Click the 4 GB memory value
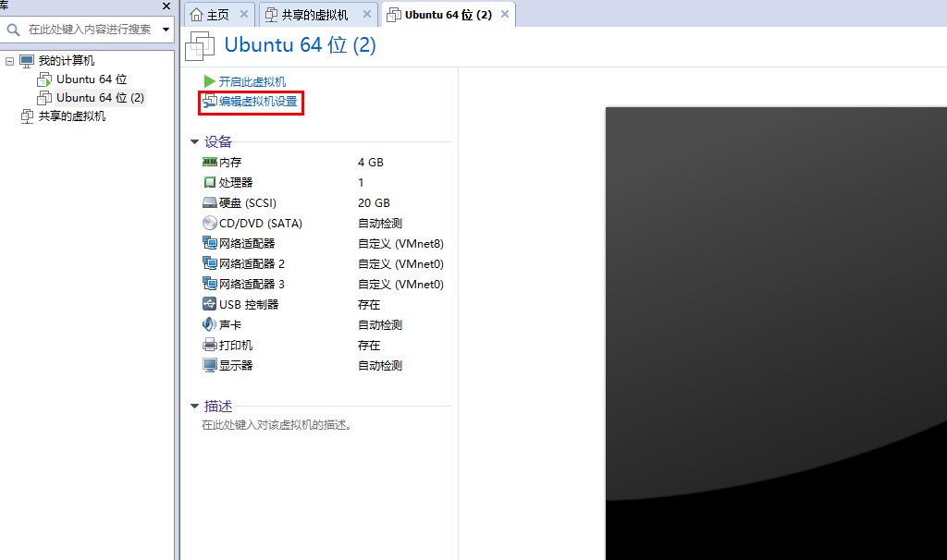The image size is (947, 560). click(x=370, y=163)
